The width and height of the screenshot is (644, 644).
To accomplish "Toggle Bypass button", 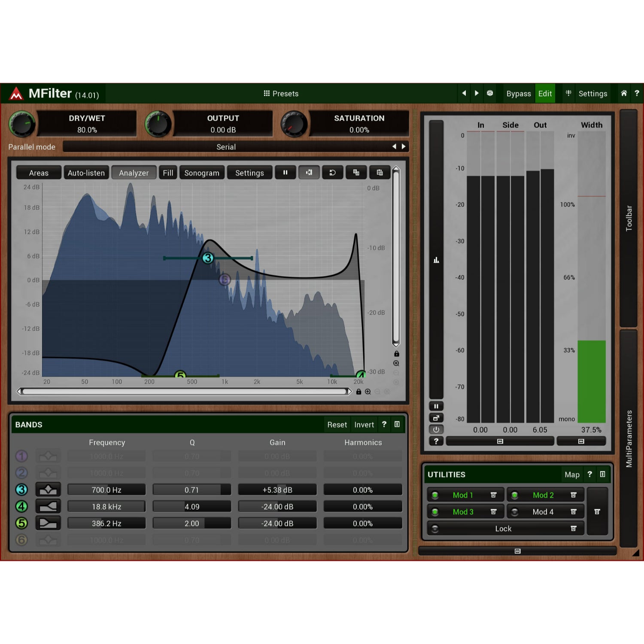I will 518,94.
